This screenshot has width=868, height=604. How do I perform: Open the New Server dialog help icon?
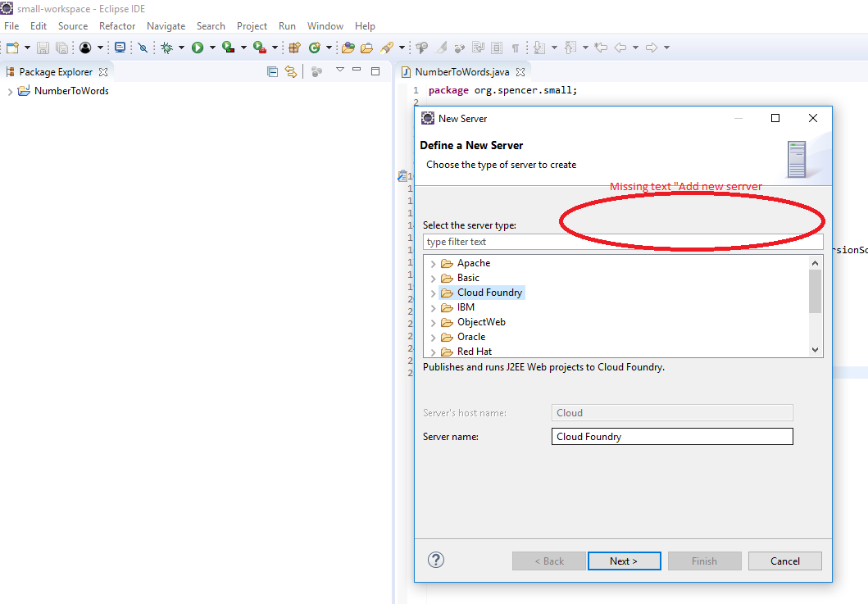(436, 561)
